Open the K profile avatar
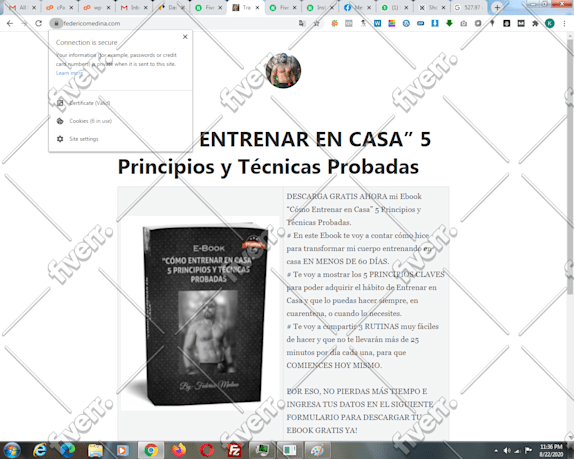 [x=549, y=23]
